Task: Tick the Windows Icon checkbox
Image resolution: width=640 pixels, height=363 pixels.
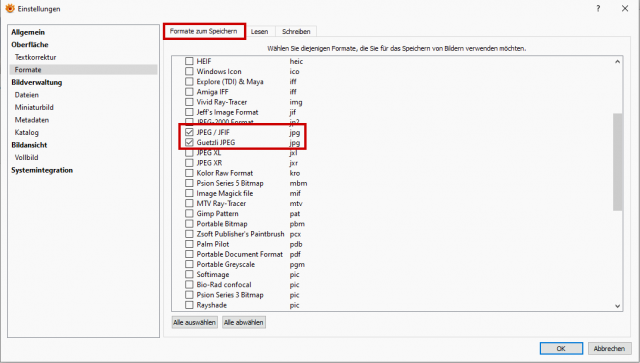Action: (189, 71)
